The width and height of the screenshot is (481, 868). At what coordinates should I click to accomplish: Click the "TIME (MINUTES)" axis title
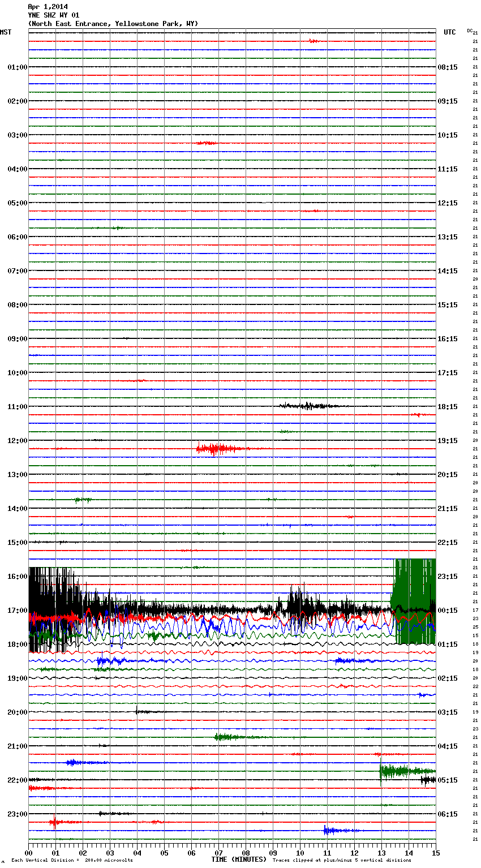pyautogui.click(x=239, y=860)
